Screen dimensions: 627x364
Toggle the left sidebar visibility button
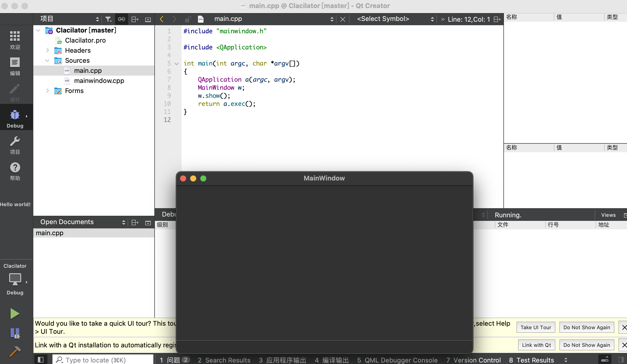40,360
